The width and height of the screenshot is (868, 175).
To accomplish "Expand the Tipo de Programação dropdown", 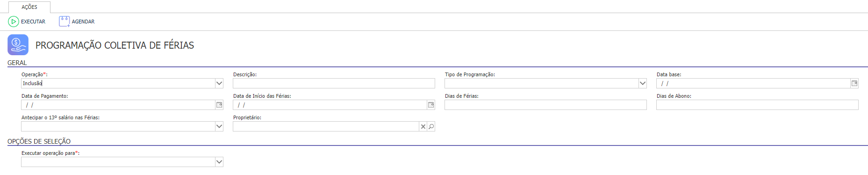I will (642, 83).
